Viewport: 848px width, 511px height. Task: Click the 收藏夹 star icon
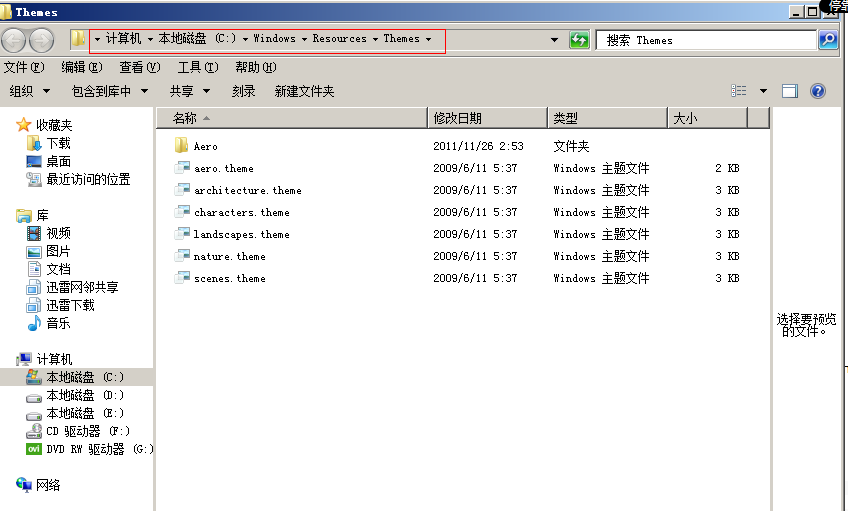23,125
